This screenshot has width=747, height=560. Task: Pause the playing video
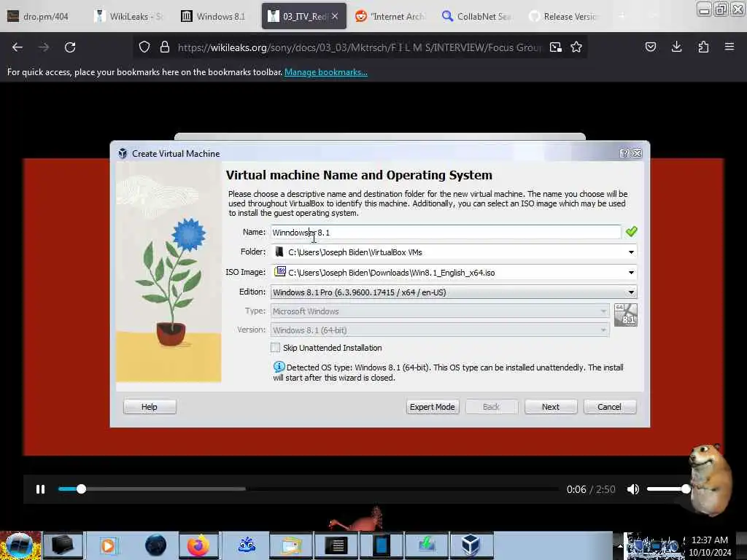pyautogui.click(x=41, y=489)
